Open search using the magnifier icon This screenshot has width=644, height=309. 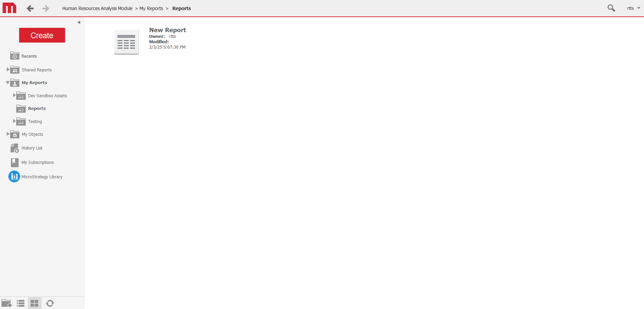click(x=611, y=8)
